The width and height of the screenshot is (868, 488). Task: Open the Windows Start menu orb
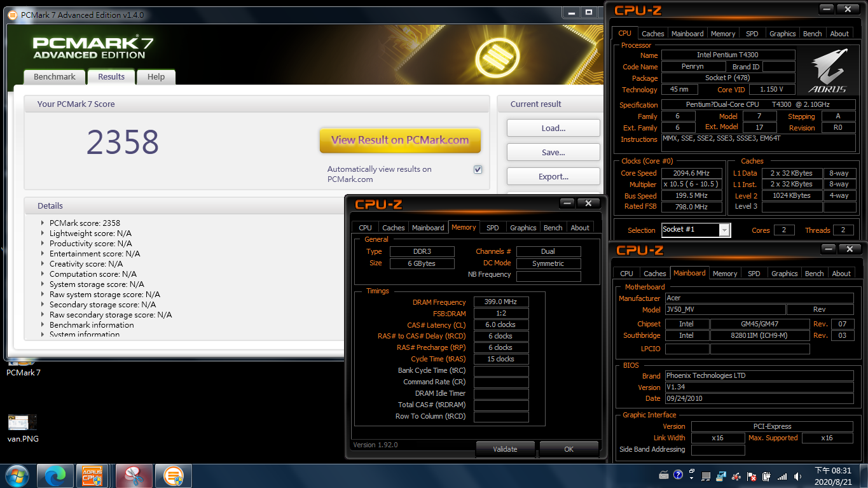[16, 475]
